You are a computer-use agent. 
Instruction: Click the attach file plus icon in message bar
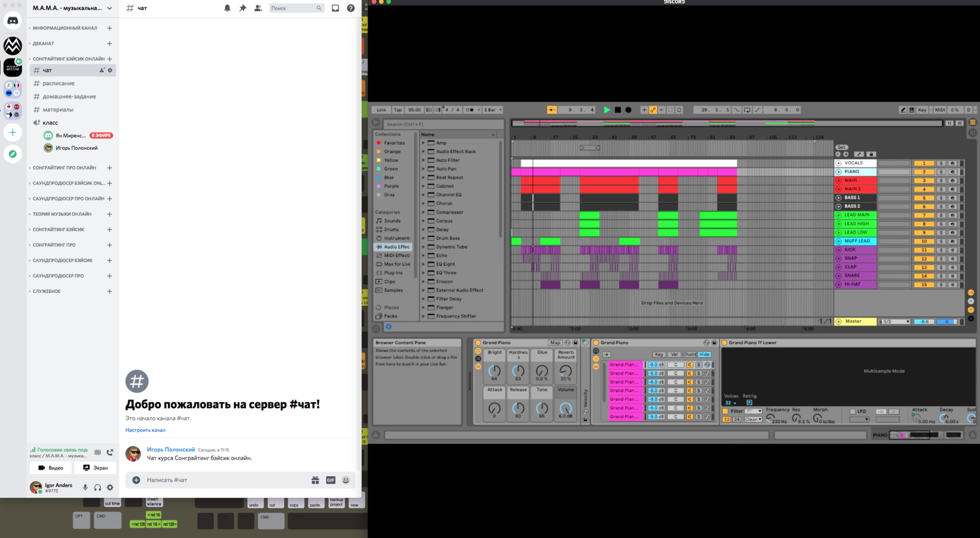pyautogui.click(x=136, y=480)
